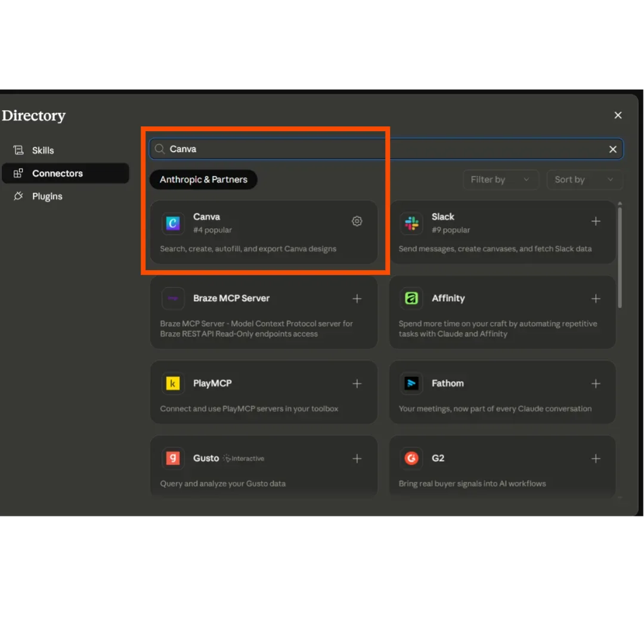Open the Sort by dropdown
Viewport: 644px width, 644px height.
[x=584, y=179]
